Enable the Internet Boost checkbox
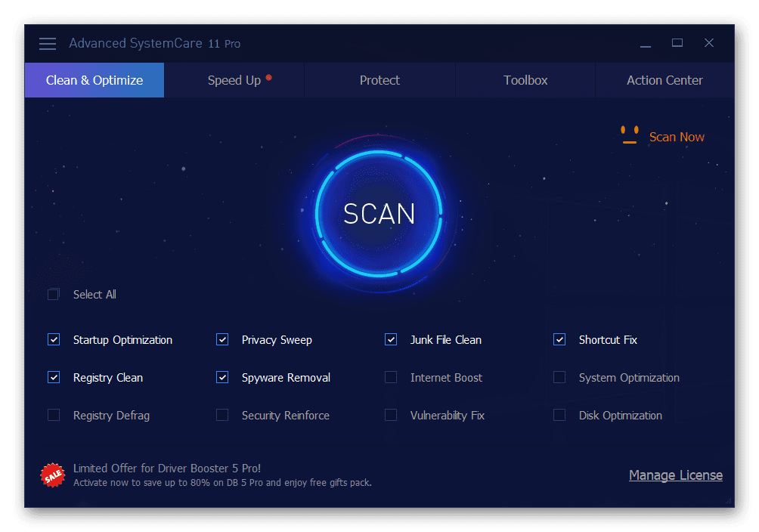Viewport: 759px width, 532px height. [x=391, y=377]
